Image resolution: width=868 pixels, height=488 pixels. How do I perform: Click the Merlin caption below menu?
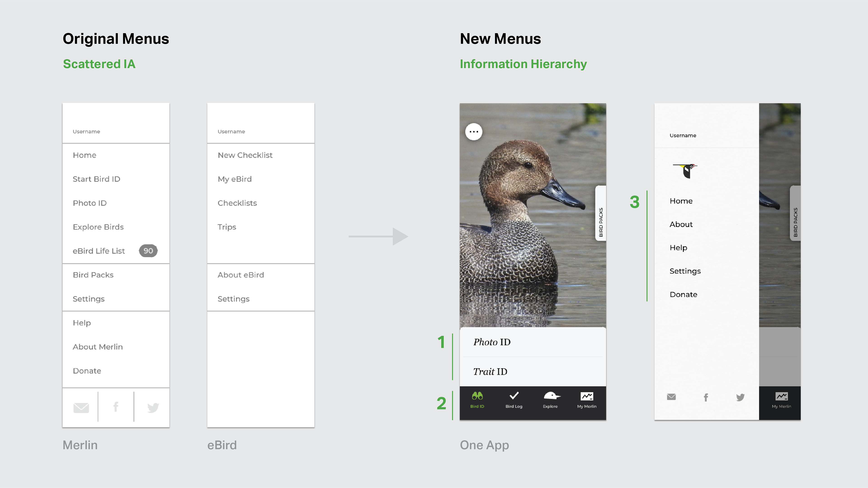coord(80,445)
